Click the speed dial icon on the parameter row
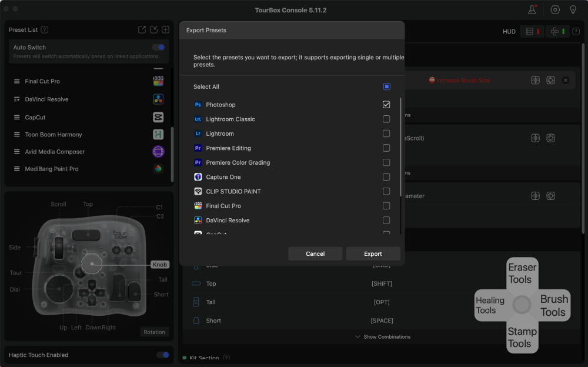Image resolution: width=588 pixels, height=367 pixels. (x=550, y=195)
